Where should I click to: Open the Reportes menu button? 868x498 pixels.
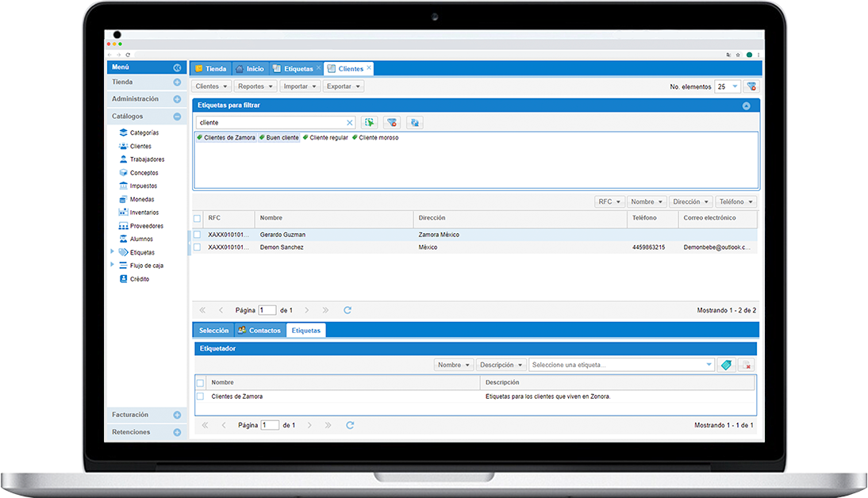click(255, 86)
